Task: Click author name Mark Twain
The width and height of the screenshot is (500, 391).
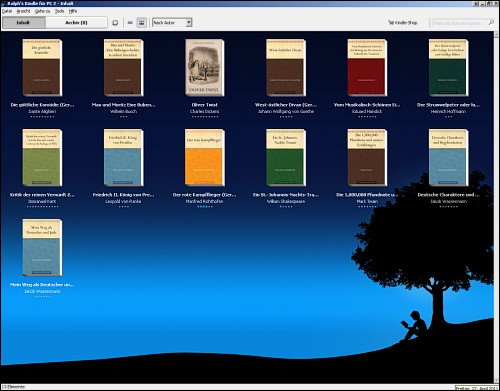Action: pos(367,201)
